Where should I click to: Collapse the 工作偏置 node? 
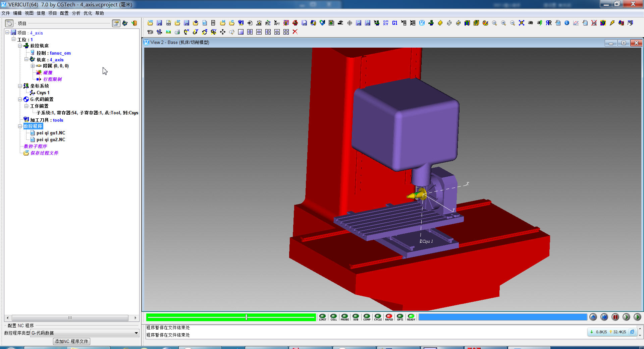(26, 106)
